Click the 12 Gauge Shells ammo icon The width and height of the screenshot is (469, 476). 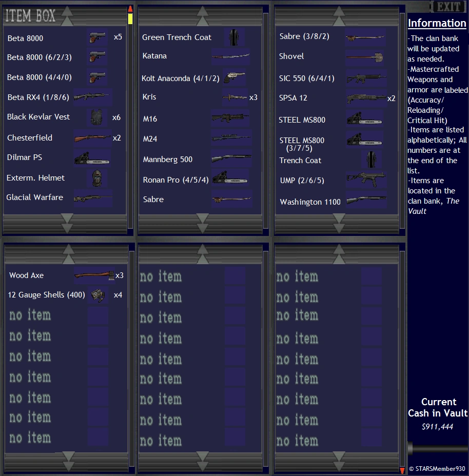pyautogui.click(x=98, y=295)
